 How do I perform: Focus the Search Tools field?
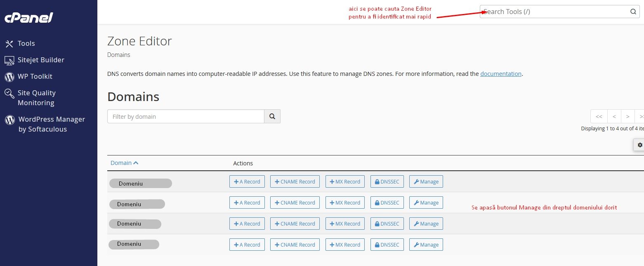pyautogui.click(x=559, y=12)
